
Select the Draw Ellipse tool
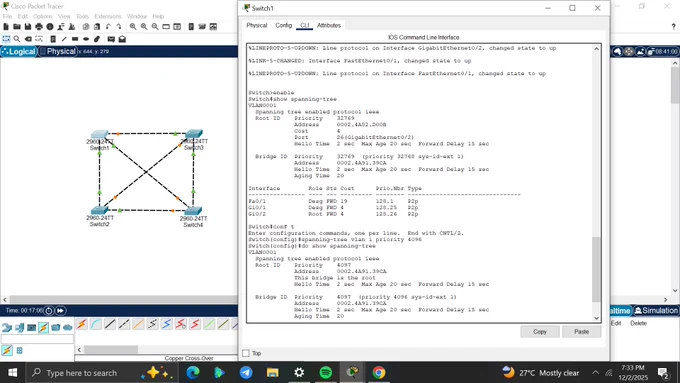click(x=86, y=39)
